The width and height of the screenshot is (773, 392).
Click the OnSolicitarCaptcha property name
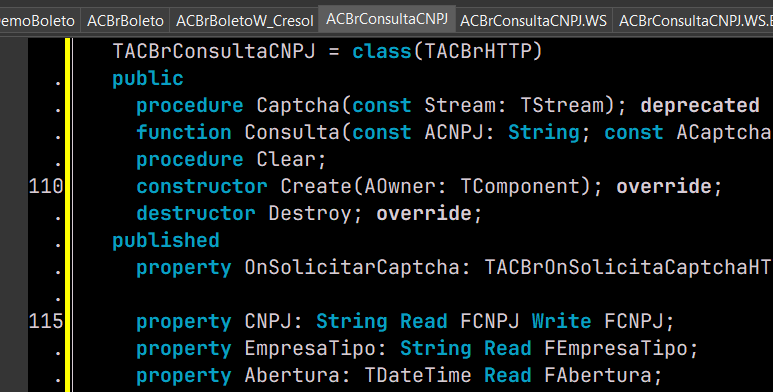click(352, 267)
